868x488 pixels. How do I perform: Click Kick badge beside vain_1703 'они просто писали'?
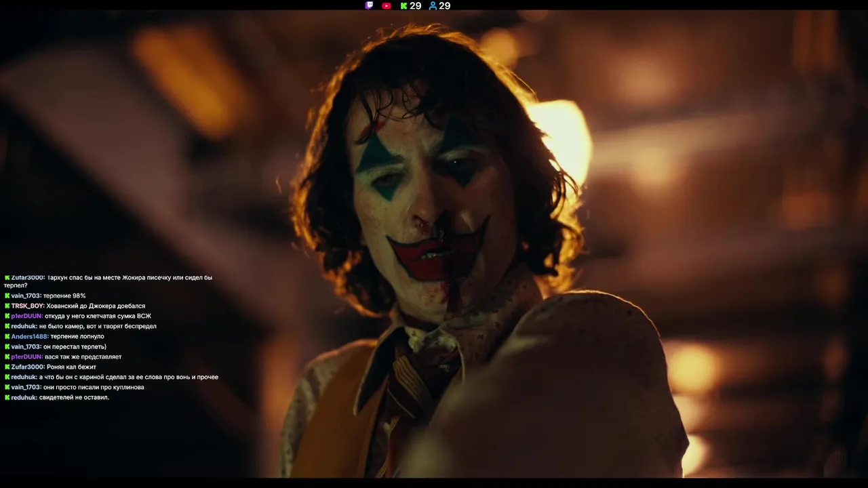[7, 387]
